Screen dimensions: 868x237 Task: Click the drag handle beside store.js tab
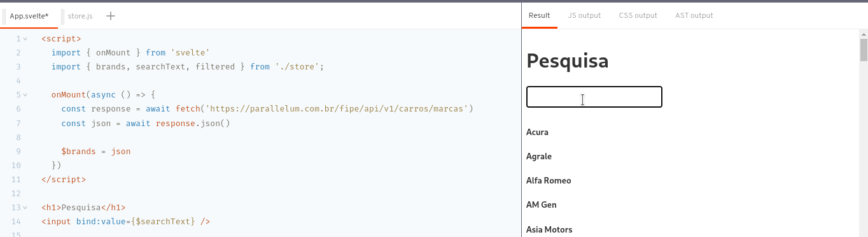[x=64, y=16]
